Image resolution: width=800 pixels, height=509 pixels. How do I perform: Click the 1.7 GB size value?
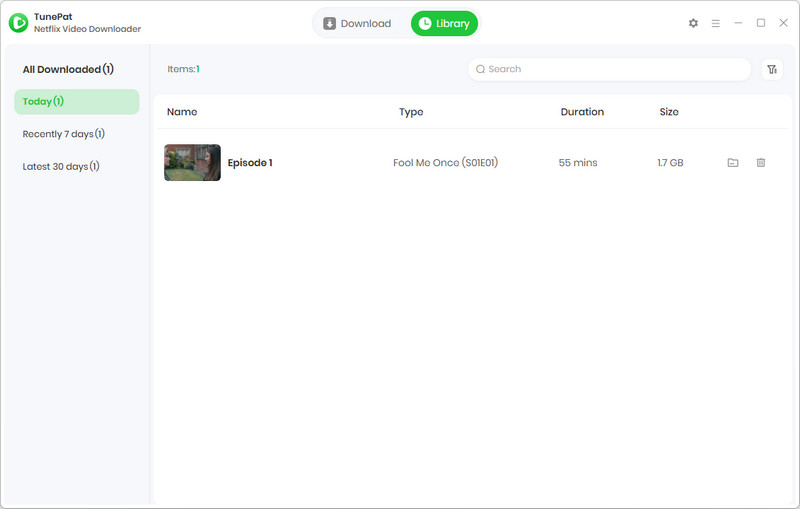click(670, 163)
